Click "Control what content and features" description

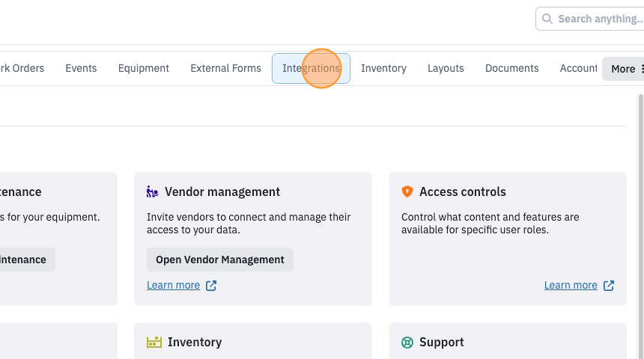point(490,223)
